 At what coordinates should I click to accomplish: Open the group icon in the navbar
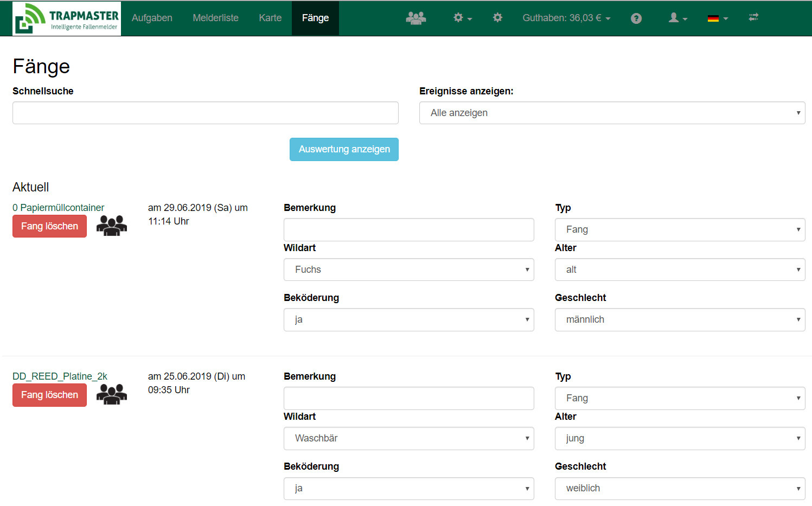416,18
